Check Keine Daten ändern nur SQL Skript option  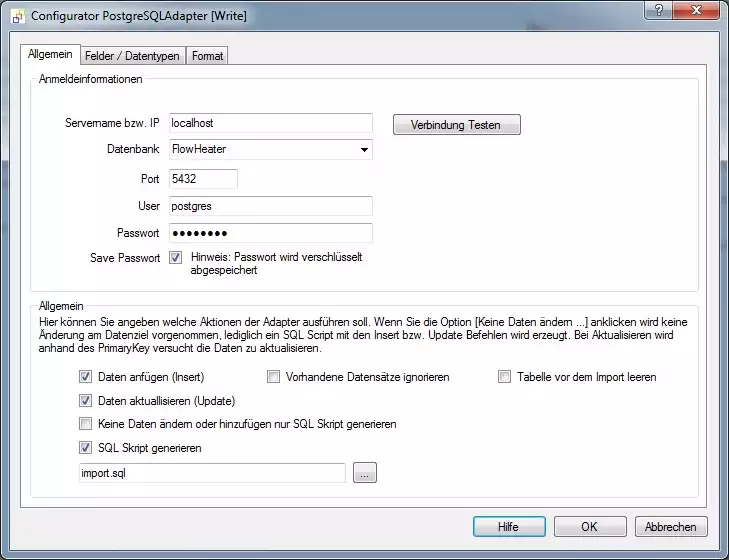(x=86, y=424)
